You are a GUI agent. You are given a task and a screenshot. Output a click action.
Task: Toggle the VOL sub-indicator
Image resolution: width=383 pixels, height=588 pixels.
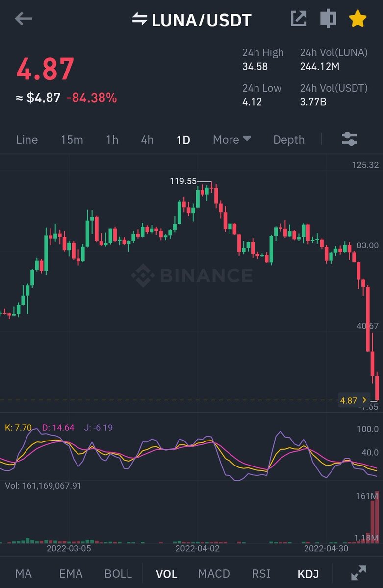[x=166, y=574]
